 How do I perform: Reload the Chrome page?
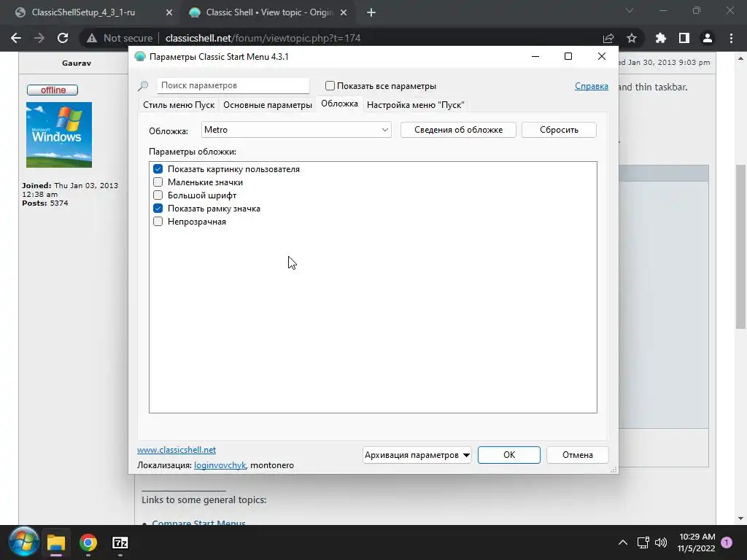[x=63, y=38]
